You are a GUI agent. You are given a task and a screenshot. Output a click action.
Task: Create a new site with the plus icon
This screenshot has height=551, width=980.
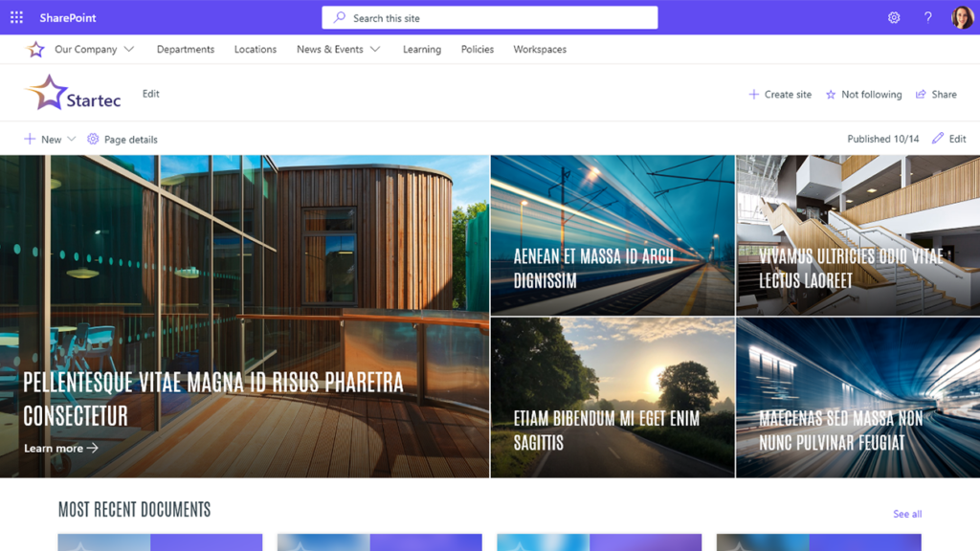point(778,94)
